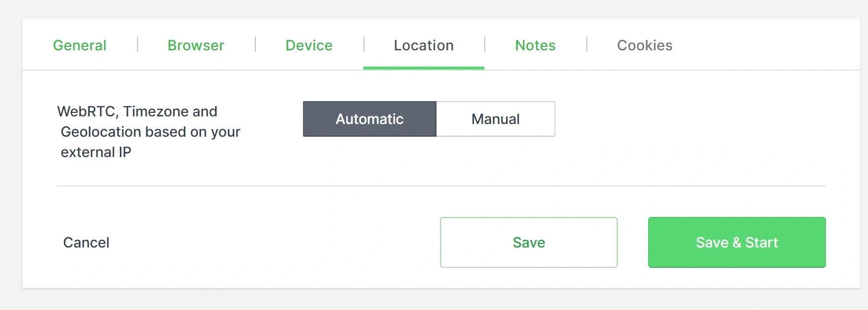Screen dimensions: 868x310
Task: Start the profile with Save & Start
Action: [x=737, y=242]
